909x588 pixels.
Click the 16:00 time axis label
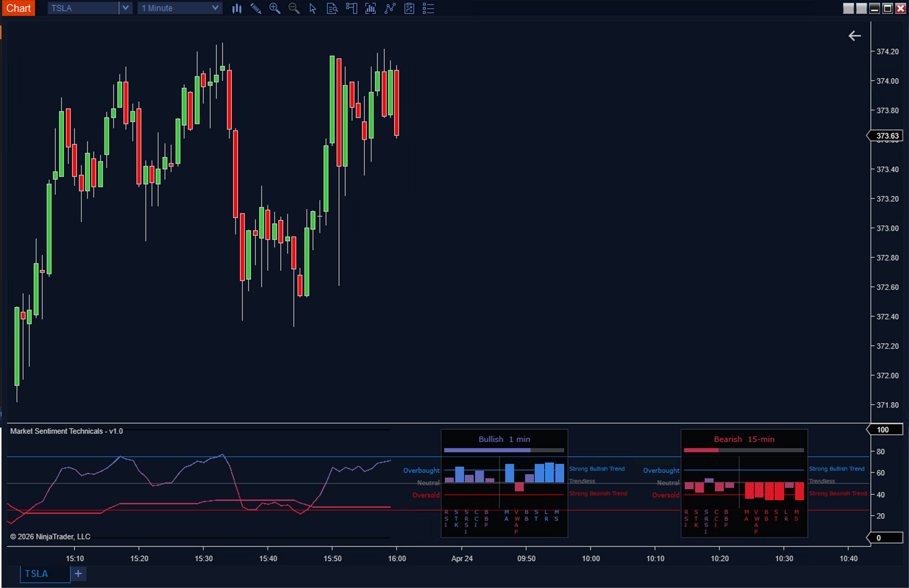point(397,558)
